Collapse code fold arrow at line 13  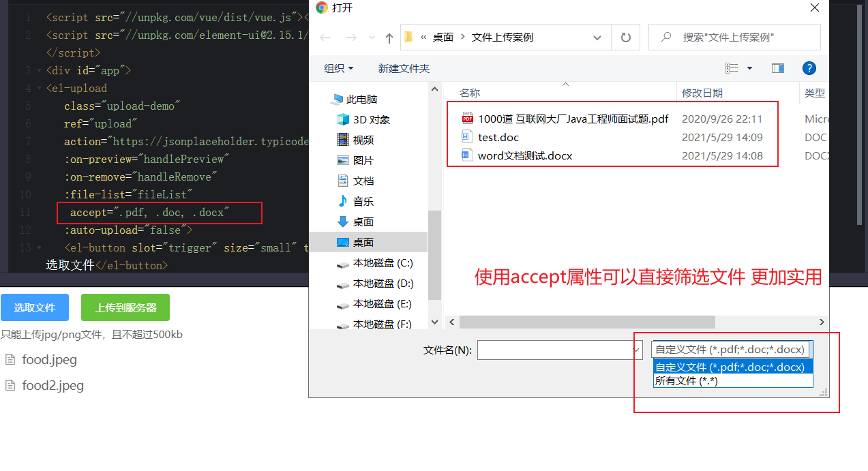click(x=40, y=247)
